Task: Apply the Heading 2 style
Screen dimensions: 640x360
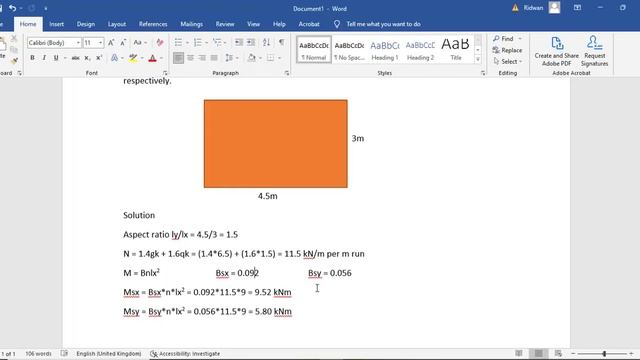Action: click(420, 50)
